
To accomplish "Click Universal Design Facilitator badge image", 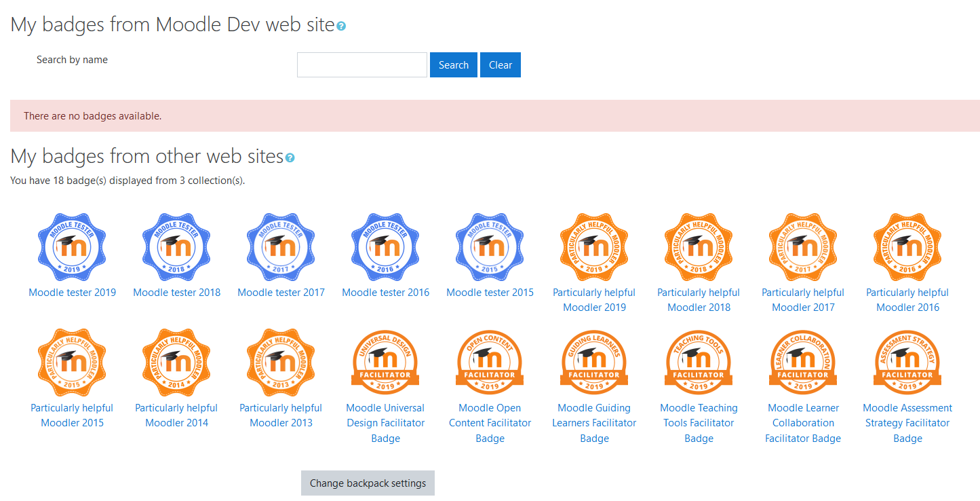I will 386,363.
